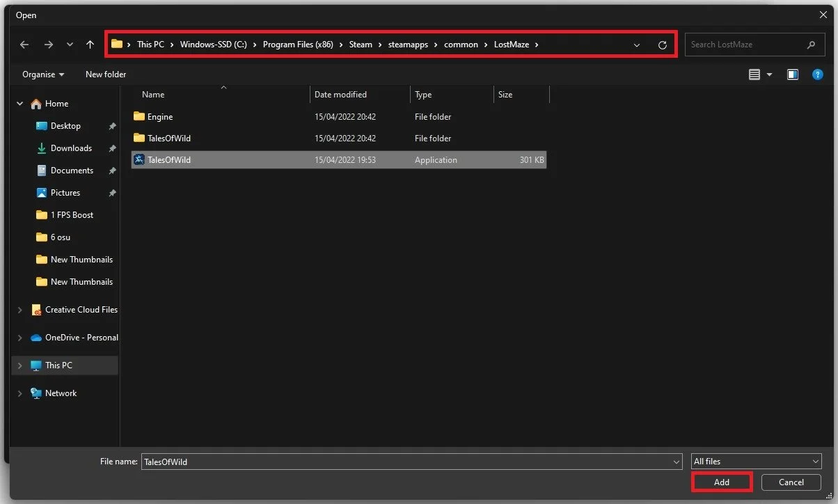
Task: Expand the Creative Cloud Files node
Action: pyautogui.click(x=20, y=310)
